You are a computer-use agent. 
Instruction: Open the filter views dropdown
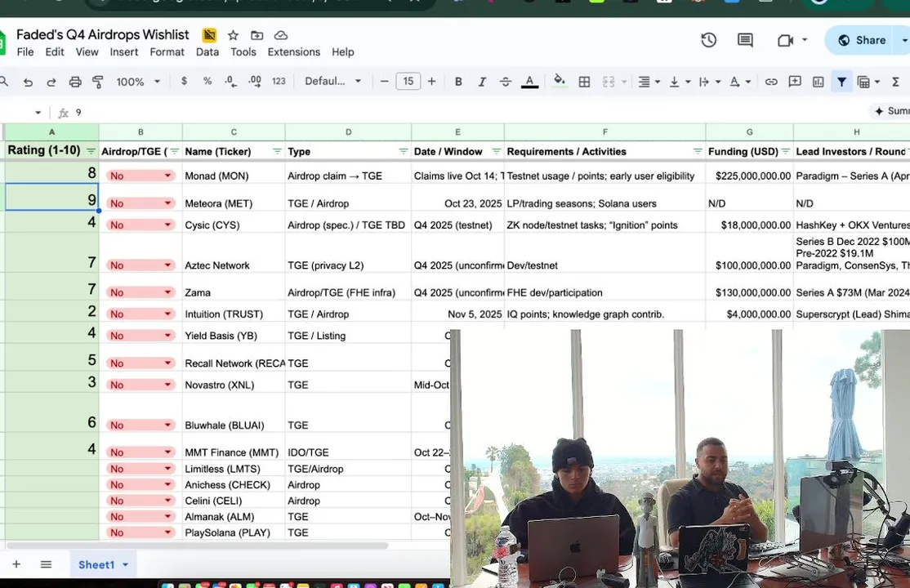pos(869,82)
